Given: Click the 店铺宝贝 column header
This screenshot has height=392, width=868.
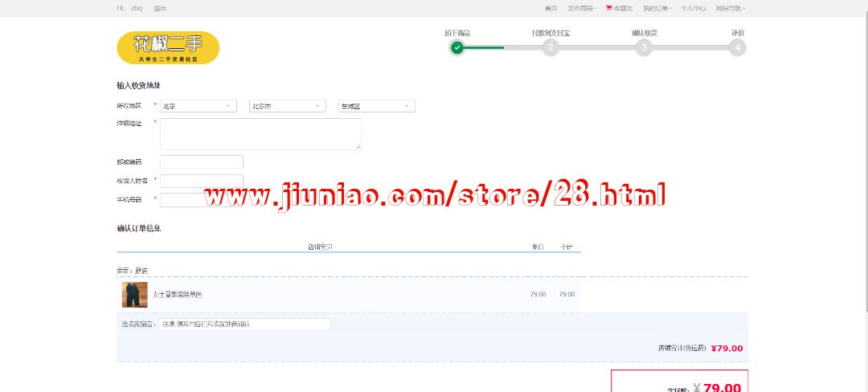Looking at the screenshot, I should pos(320,247).
